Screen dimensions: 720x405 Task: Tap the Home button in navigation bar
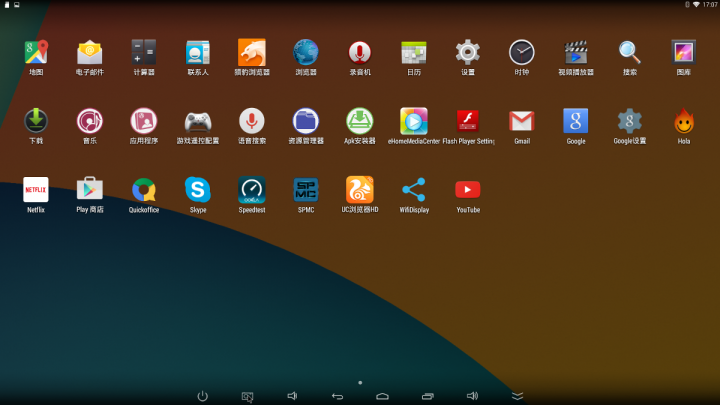click(382, 396)
